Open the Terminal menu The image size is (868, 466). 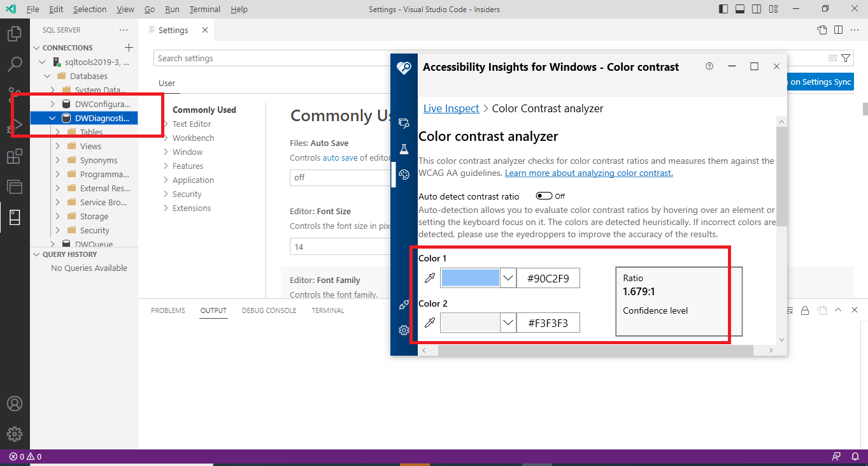tap(204, 9)
